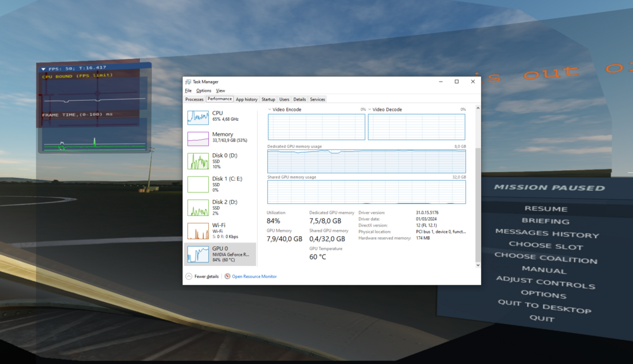This screenshot has width=633, height=364.
Task: Click the Video Encode graph area
Action: pyautogui.click(x=316, y=127)
